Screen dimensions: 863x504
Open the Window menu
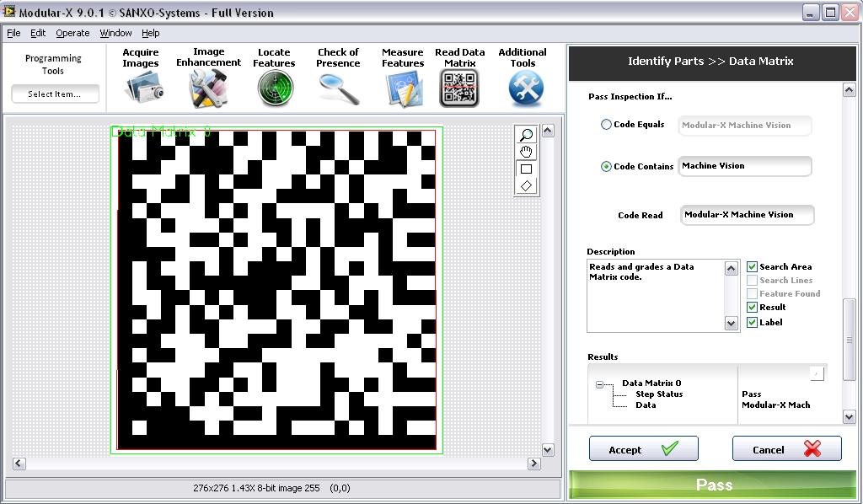115,33
